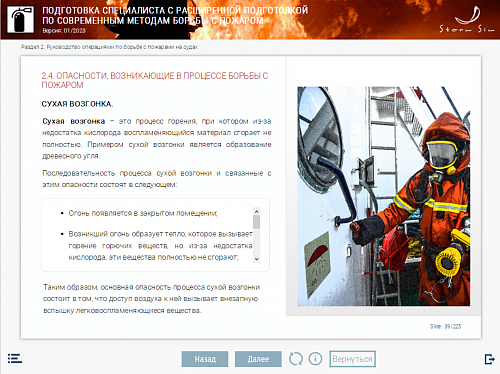This screenshot has width=500, height=374.
Task: Click the СУХАЯ ВОЗГОНКА subheading
Action: (x=77, y=104)
